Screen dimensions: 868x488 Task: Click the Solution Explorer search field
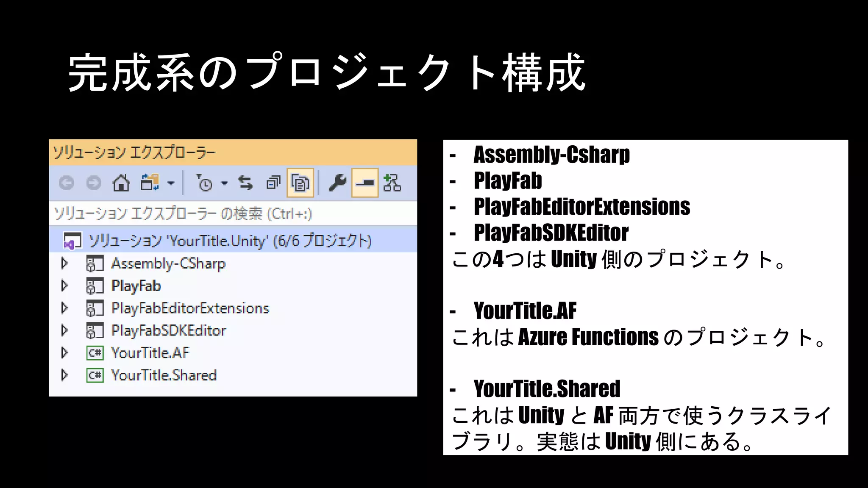point(233,213)
